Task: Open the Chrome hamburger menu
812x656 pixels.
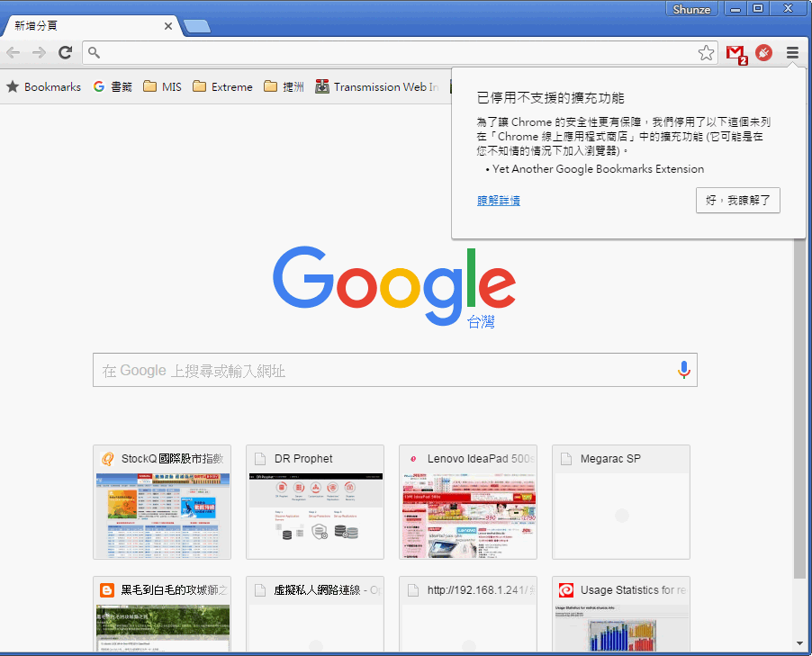Action: 792,52
